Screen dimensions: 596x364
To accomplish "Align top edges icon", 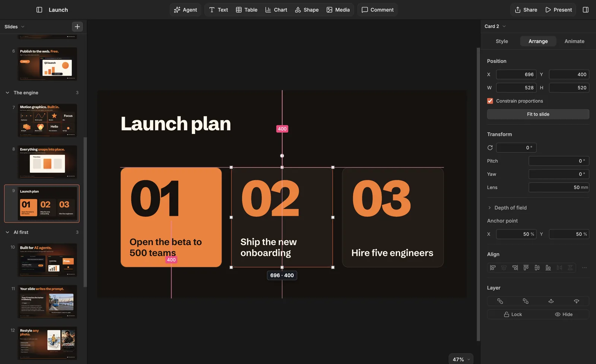I will point(526,268).
